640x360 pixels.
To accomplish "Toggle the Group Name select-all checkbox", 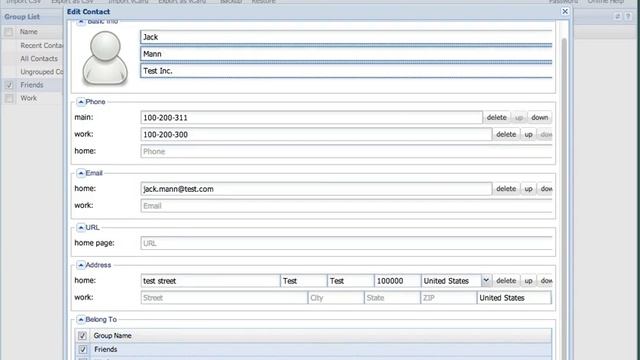I will pyautogui.click(x=82, y=336).
